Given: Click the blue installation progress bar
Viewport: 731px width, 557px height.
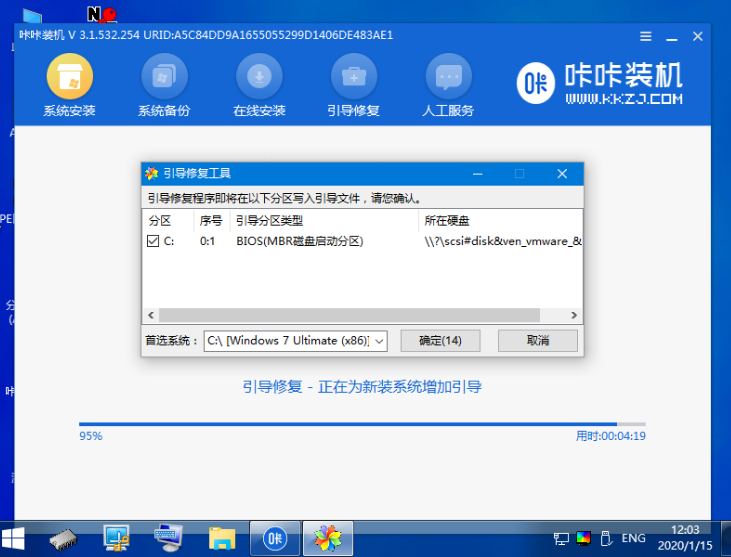Looking at the screenshot, I should click(348, 424).
